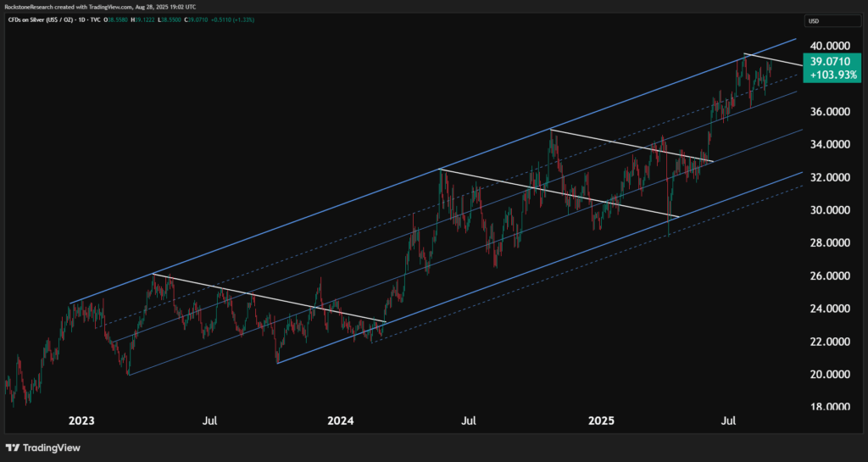Click the TradingView logo icon

click(x=13, y=448)
